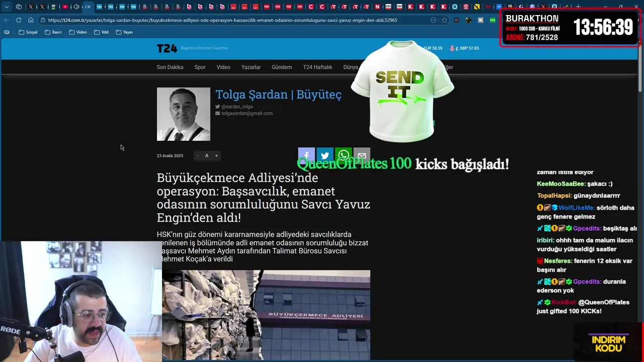Switch to the Google G tab
The width and height of the screenshot is (644, 362).
click(x=521, y=7)
